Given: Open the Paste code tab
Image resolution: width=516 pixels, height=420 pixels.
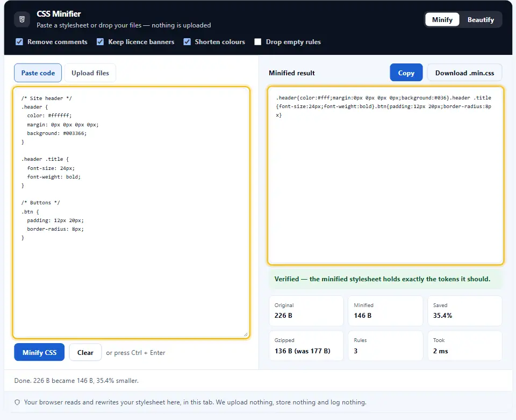Looking at the screenshot, I should tap(38, 73).
